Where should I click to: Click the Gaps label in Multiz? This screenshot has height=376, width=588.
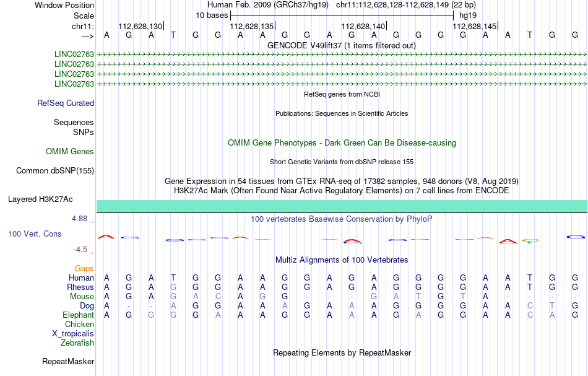click(84, 268)
